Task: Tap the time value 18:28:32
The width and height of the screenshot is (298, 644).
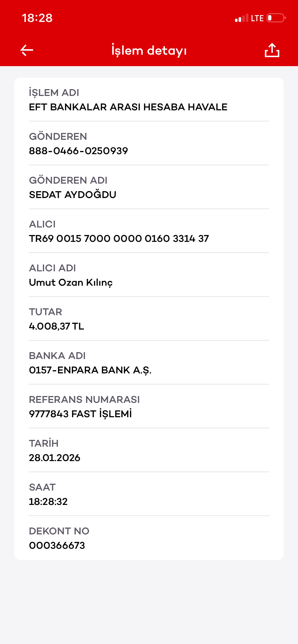Action: pyautogui.click(x=48, y=502)
